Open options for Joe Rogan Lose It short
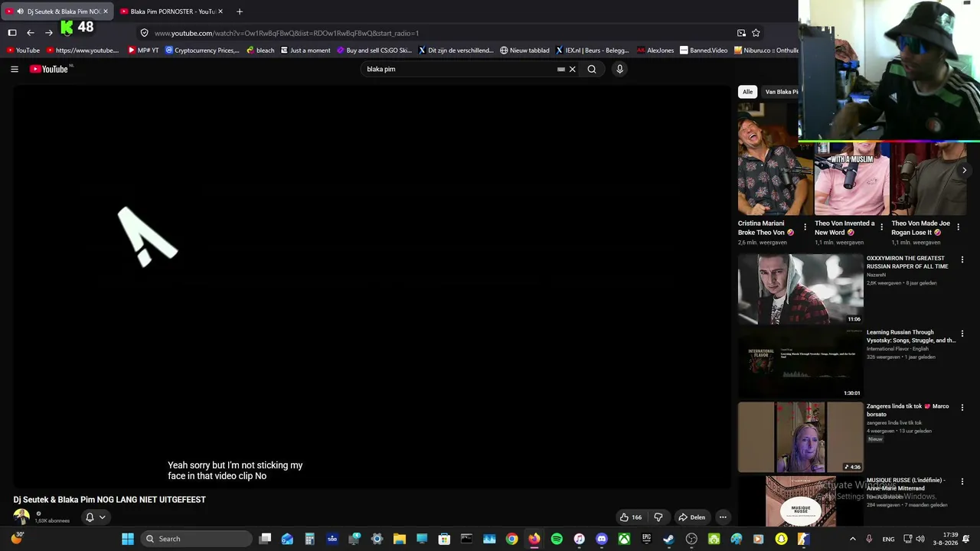 pyautogui.click(x=958, y=227)
